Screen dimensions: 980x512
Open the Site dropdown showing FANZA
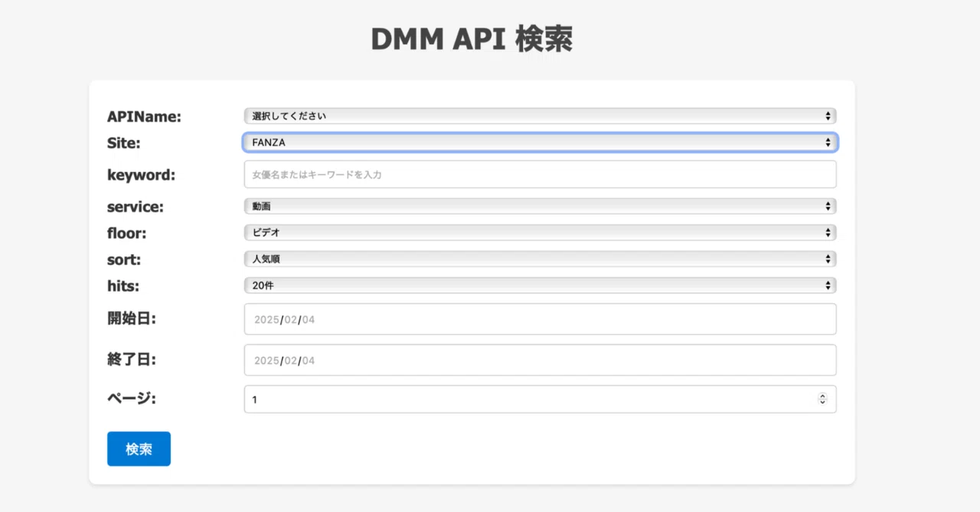(540, 142)
